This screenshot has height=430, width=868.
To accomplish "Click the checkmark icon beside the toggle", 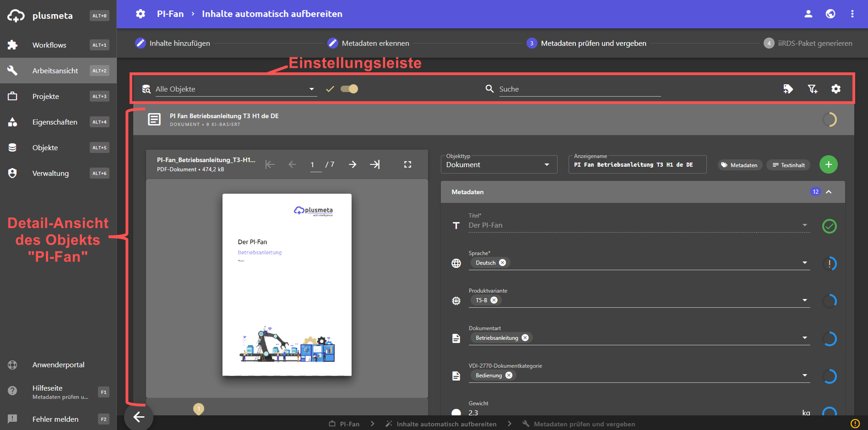I will (x=330, y=89).
